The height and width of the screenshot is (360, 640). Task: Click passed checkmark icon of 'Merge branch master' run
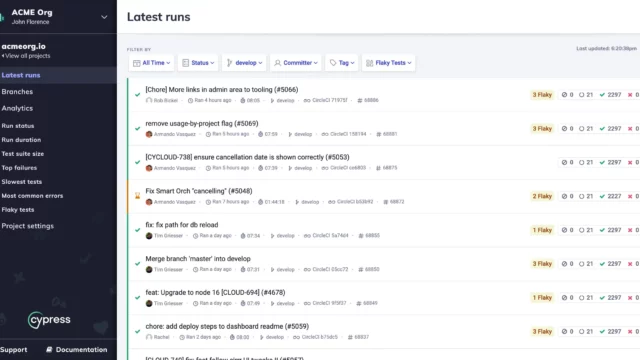click(x=138, y=264)
